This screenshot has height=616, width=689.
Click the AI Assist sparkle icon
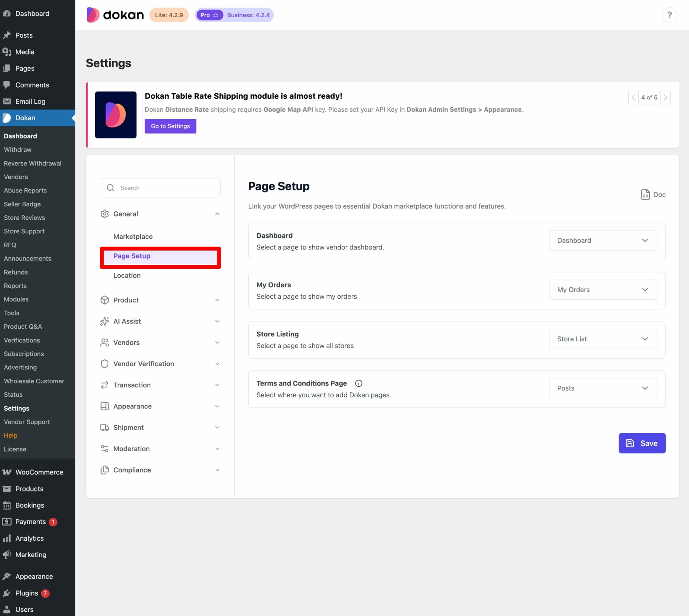click(104, 321)
